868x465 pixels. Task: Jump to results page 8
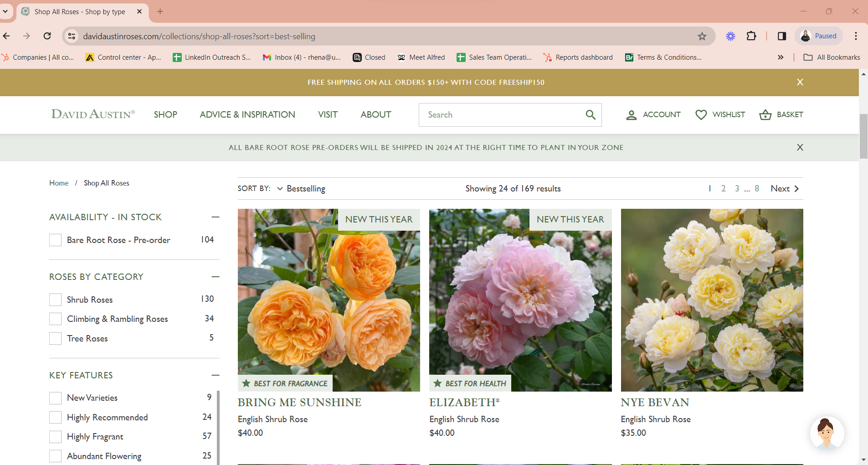[757, 189]
